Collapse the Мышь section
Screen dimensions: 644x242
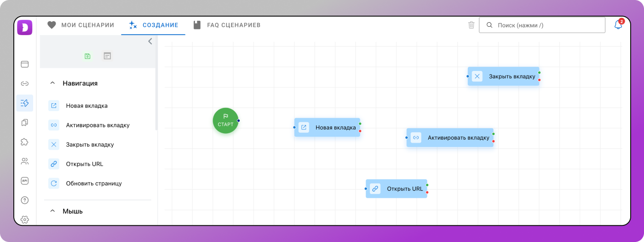[52, 211]
